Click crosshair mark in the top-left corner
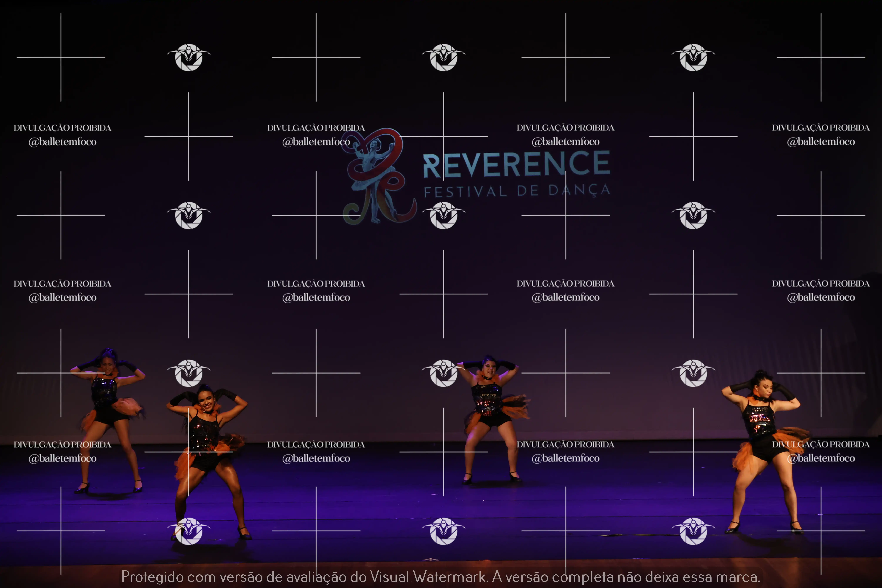 click(x=61, y=57)
